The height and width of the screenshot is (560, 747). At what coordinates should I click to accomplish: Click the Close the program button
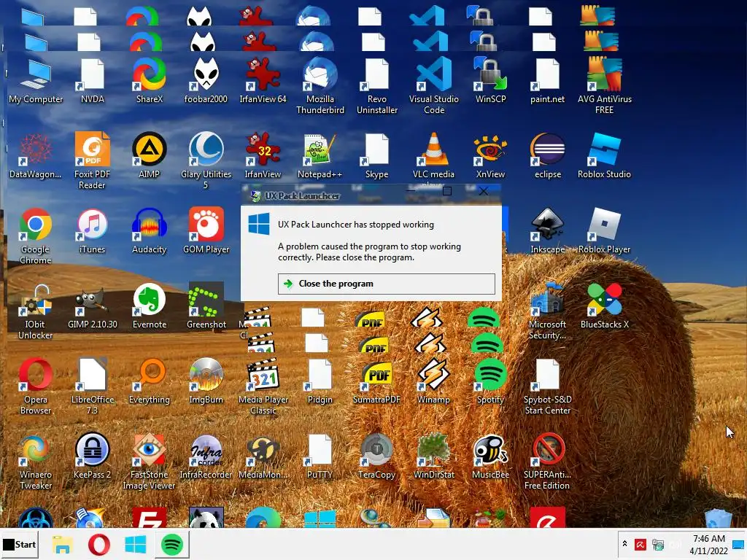click(387, 284)
